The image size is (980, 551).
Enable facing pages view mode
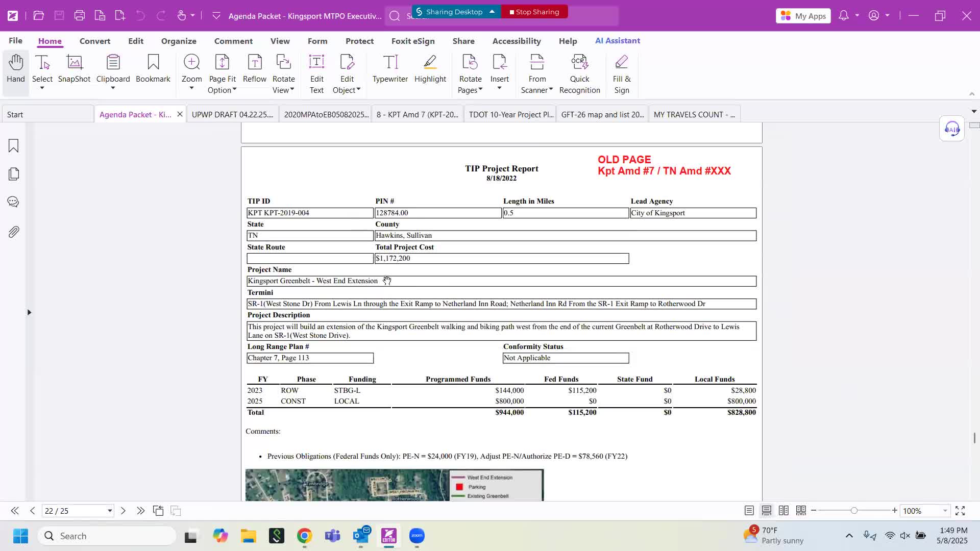(x=783, y=511)
